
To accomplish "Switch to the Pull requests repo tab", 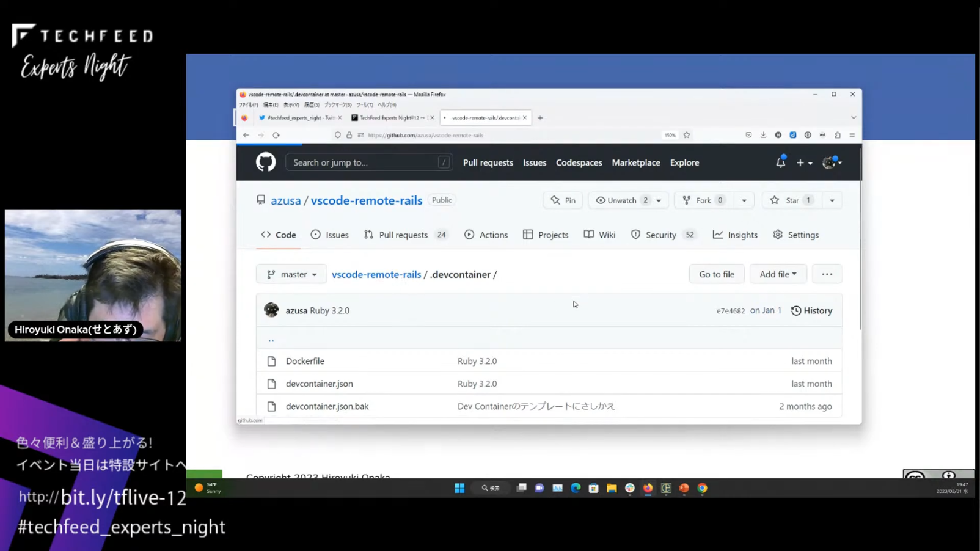I will (406, 235).
